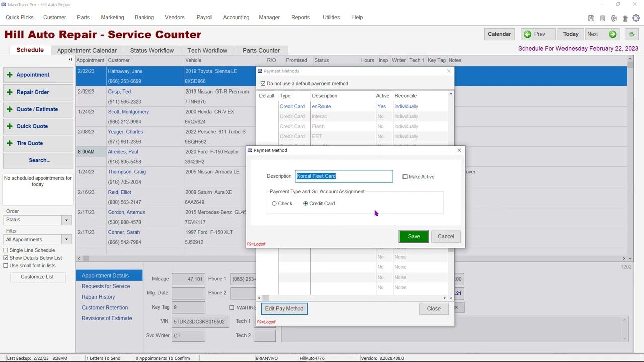The image size is (644, 362).
Task: Collapse the left sidebar arrow
Action: tap(70, 60)
